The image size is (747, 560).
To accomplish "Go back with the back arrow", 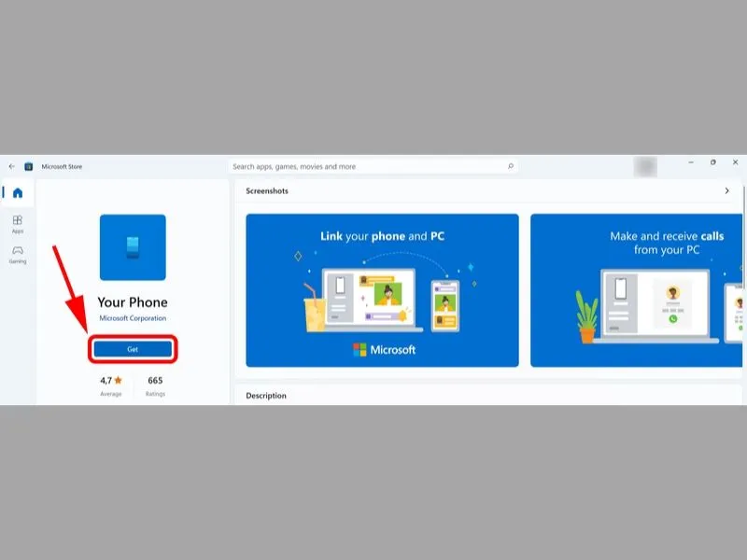I will 11,167.
